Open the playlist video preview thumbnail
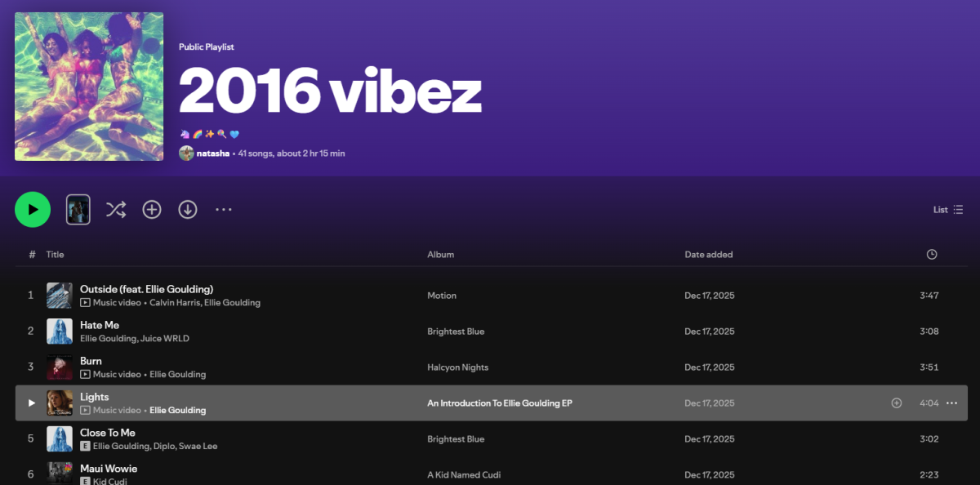Viewport: 980px width, 485px height. [78, 210]
